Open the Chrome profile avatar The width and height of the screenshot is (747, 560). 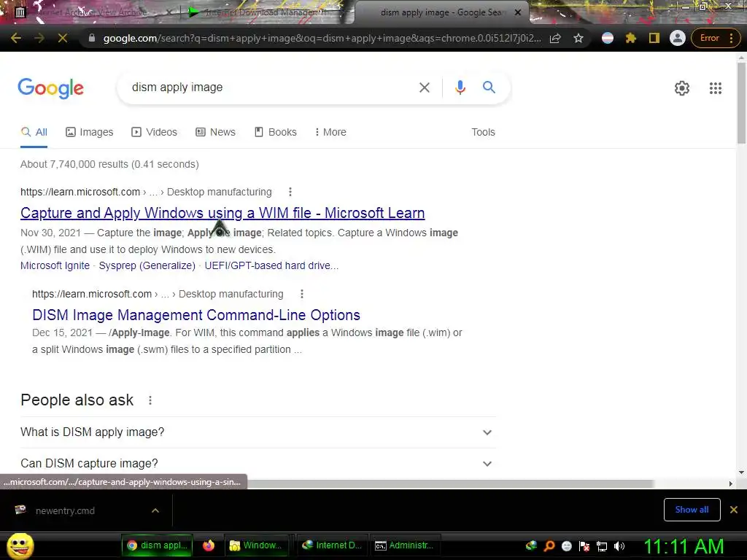[678, 38]
